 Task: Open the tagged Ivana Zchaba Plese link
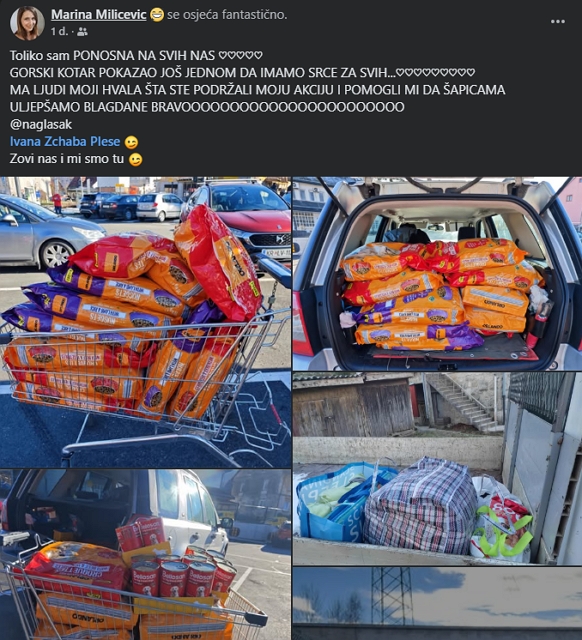[x=65, y=142]
